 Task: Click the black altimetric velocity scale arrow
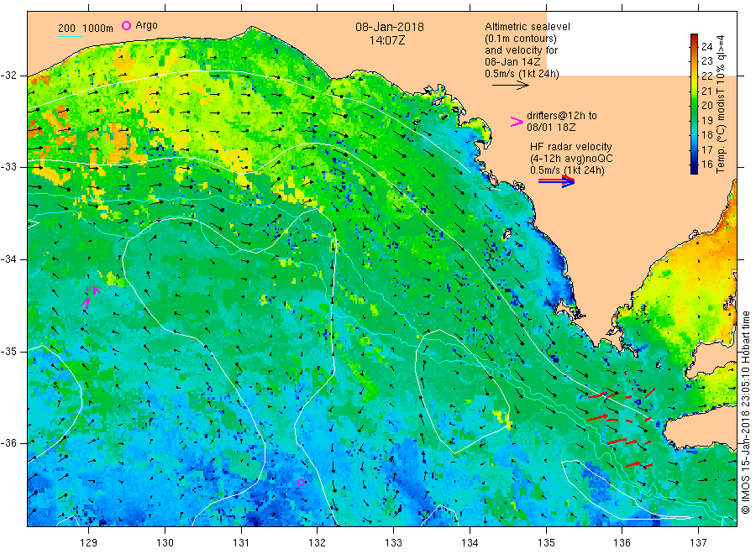pos(511,86)
